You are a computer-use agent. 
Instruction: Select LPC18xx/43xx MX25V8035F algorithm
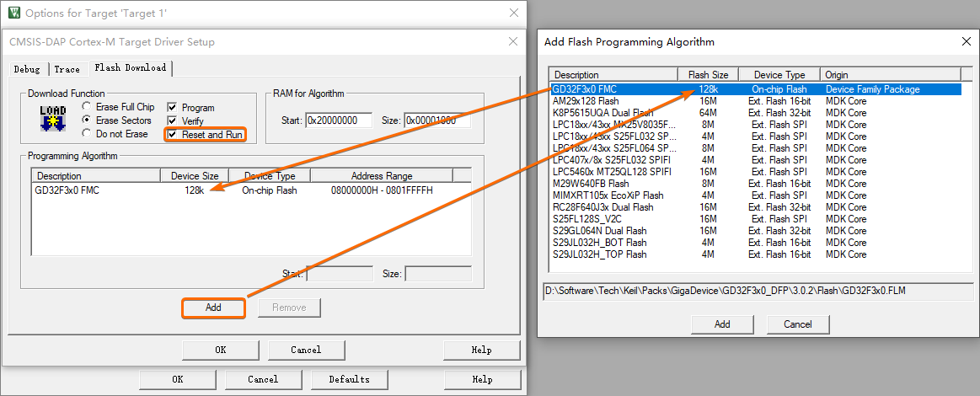click(756, 125)
